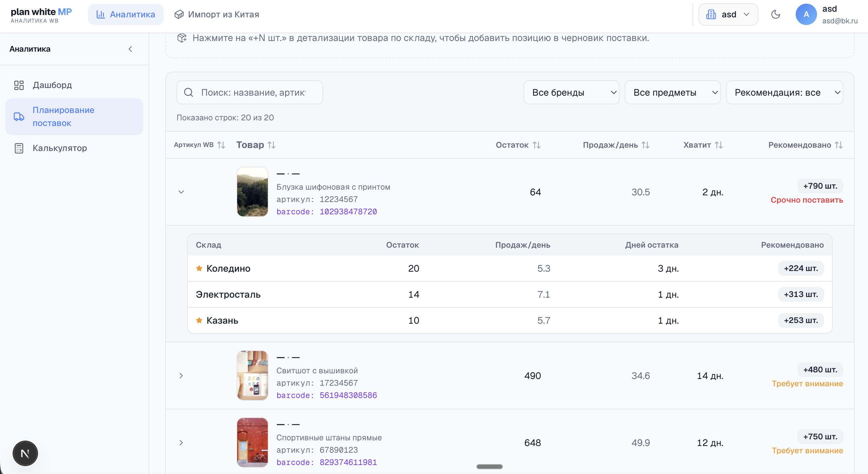This screenshot has height=474, width=868.
Task: Click артикул: 12234567 text
Action: [x=317, y=199]
